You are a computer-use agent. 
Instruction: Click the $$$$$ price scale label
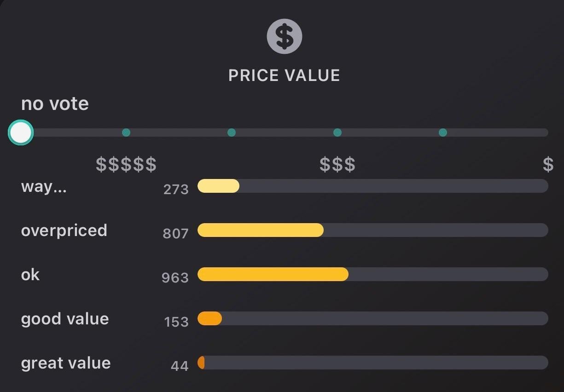[126, 164]
